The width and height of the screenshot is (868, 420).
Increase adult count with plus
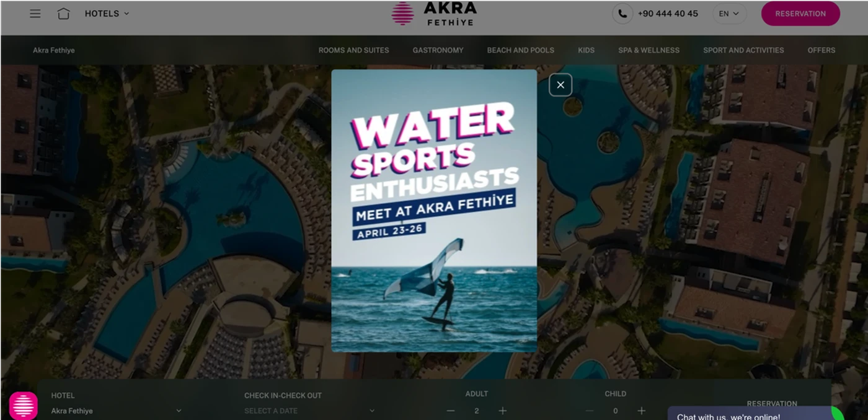503,411
